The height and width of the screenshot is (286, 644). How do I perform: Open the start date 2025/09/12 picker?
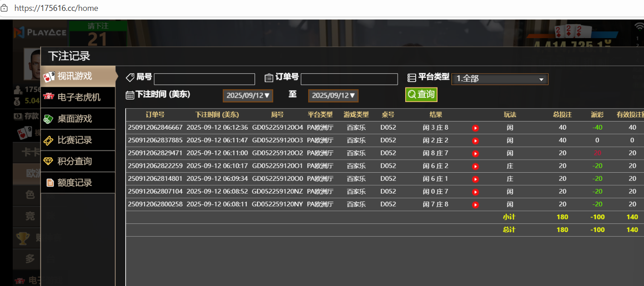click(x=248, y=96)
